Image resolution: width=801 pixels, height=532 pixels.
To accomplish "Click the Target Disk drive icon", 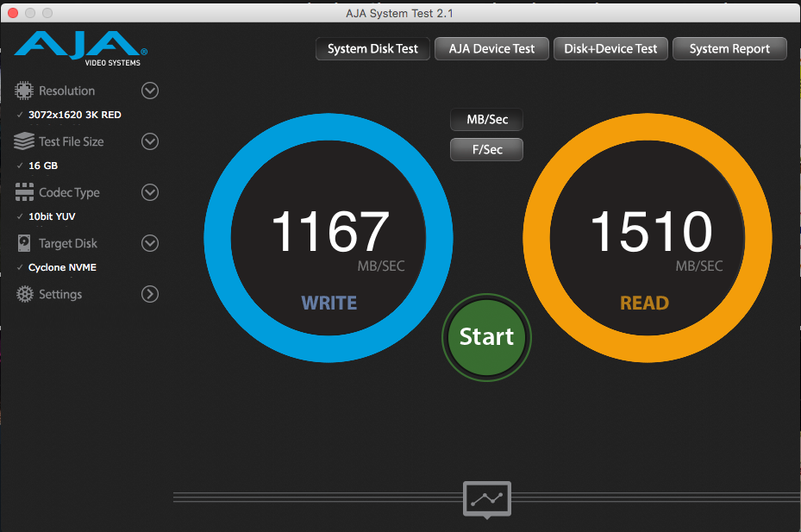I will click(24, 243).
